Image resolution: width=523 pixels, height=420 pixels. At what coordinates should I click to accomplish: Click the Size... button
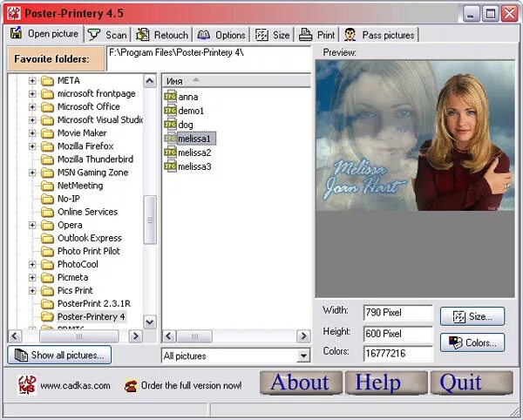coord(472,316)
